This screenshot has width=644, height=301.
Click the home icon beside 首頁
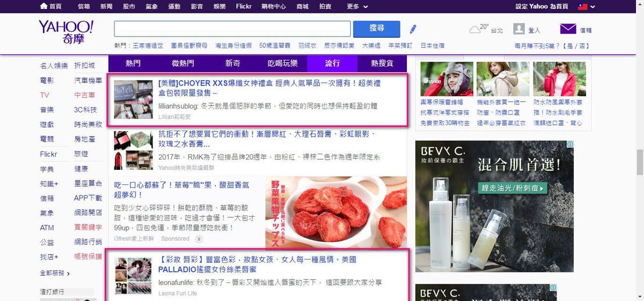(43, 6)
